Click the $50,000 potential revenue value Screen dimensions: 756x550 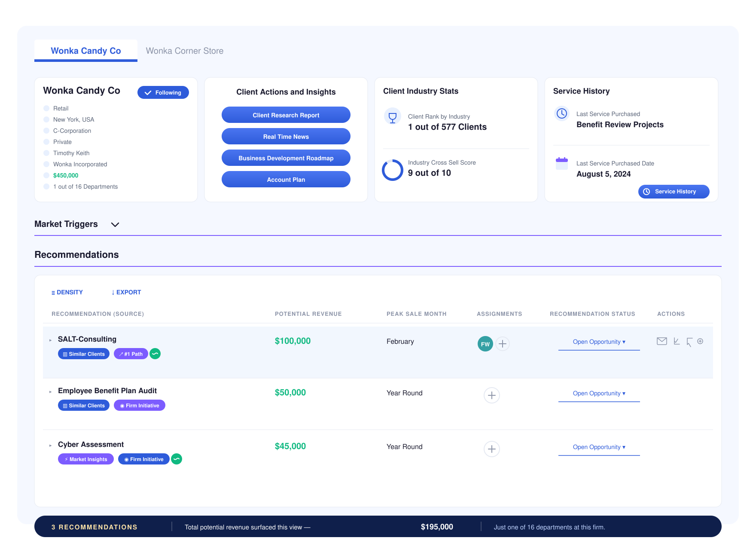(290, 392)
